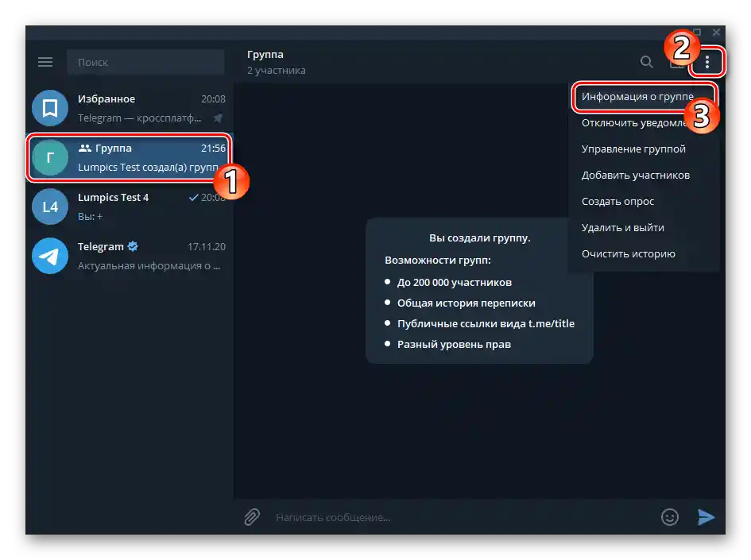Click the Избранное bookmark avatar

[50, 108]
